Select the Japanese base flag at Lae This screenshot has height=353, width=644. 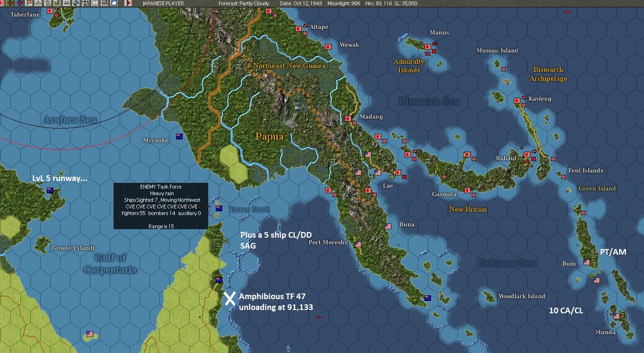tap(398, 172)
